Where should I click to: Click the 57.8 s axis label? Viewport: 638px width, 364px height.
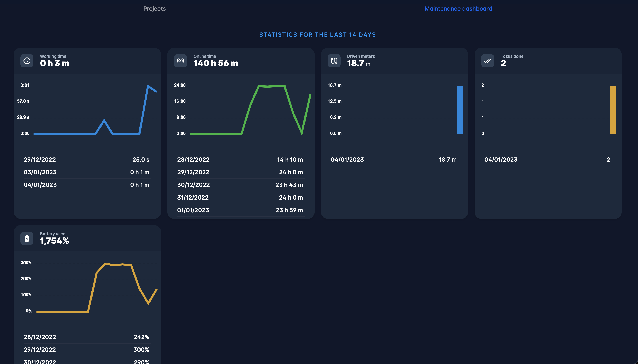(x=23, y=101)
